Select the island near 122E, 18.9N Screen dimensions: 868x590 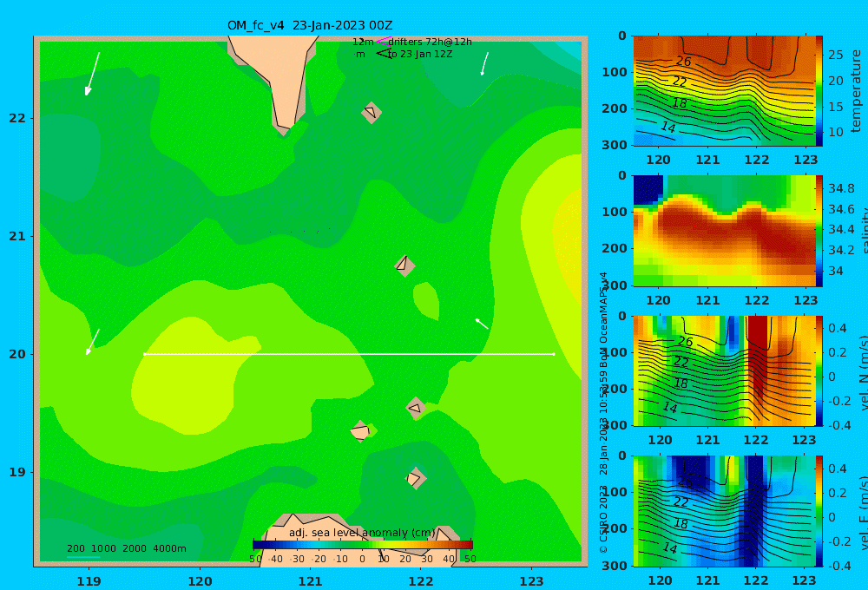click(x=415, y=478)
